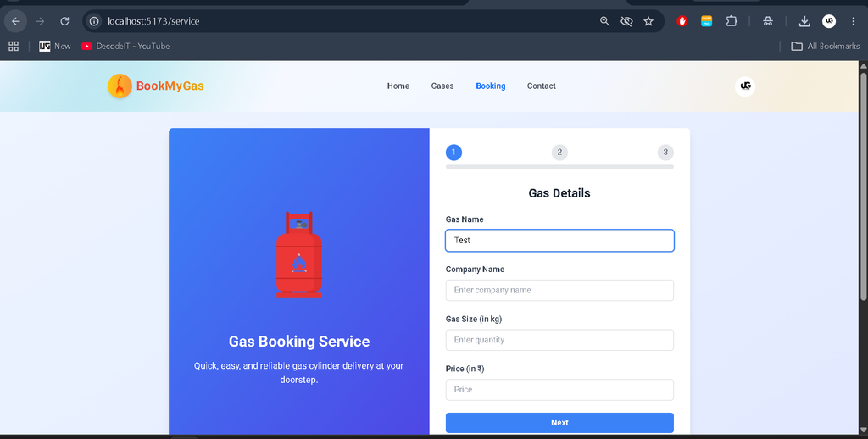Open the All Bookmarks folder
868x439 pixels.
tap(826, 47)
